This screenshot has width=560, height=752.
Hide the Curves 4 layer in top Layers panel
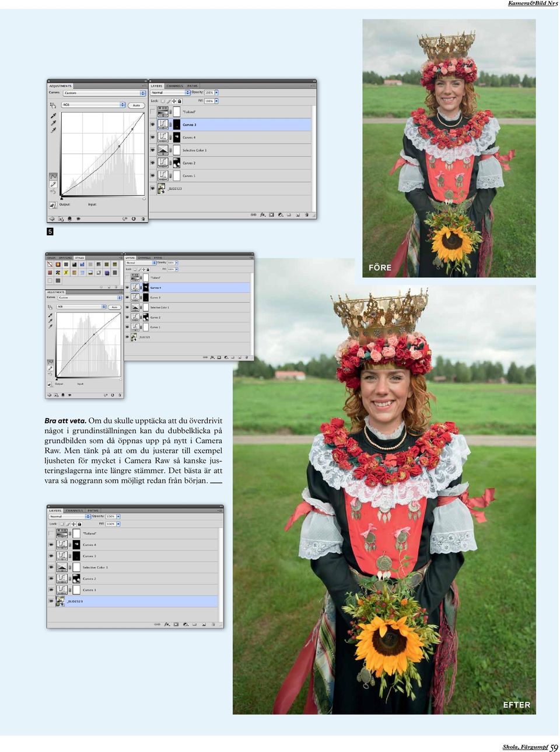pos(153,138)
